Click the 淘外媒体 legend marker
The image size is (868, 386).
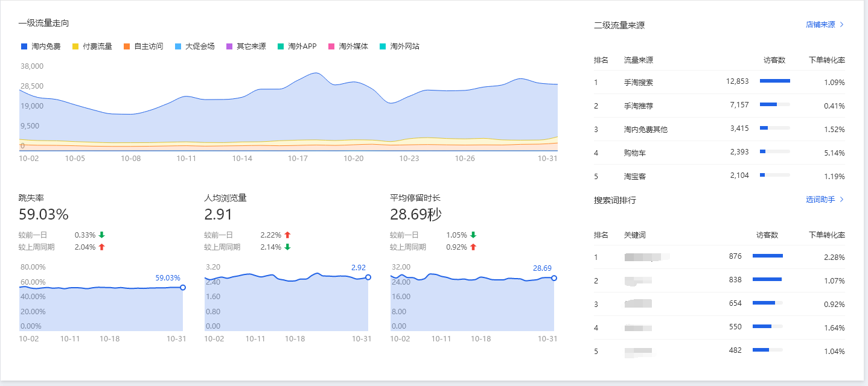tap(331, 46)
